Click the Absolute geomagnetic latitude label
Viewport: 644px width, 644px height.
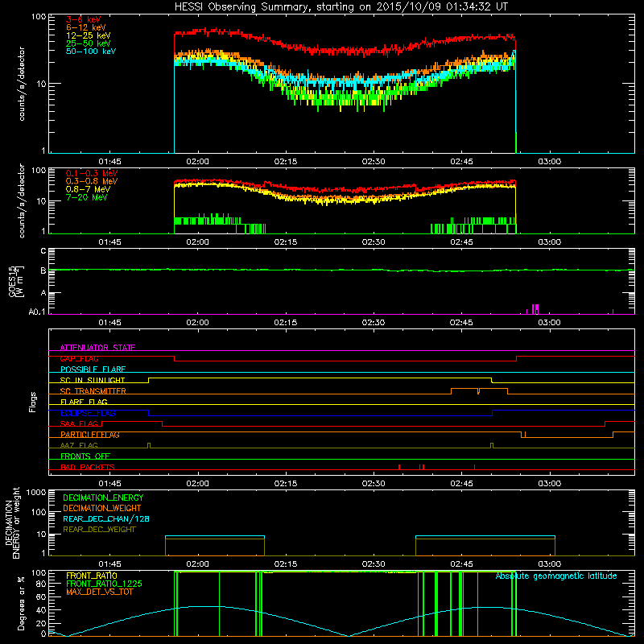pyautogui.click(x=556, y=576)
